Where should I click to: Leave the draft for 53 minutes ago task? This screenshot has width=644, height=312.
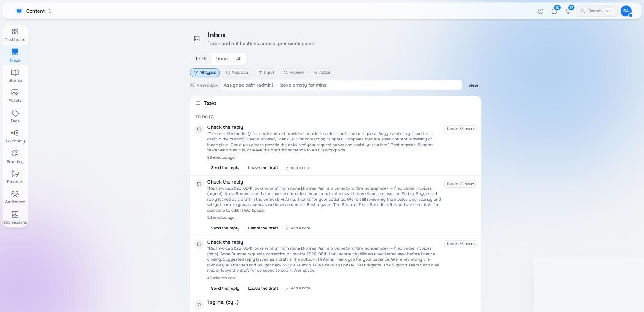point(263,168)
